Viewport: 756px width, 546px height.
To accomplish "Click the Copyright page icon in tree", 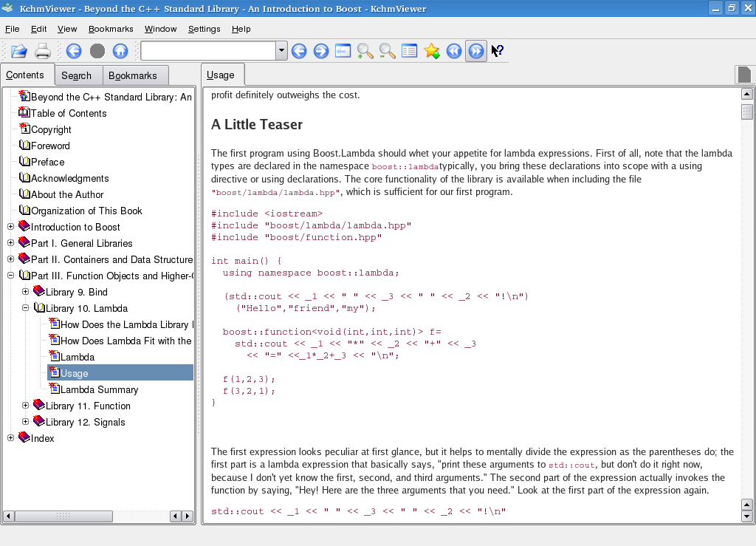I will [24, 129].
